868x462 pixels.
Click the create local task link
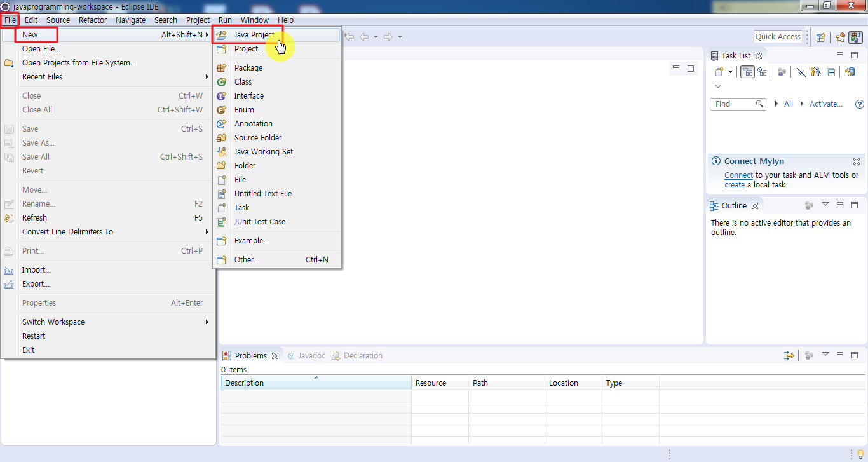click(x=735, y=185)
